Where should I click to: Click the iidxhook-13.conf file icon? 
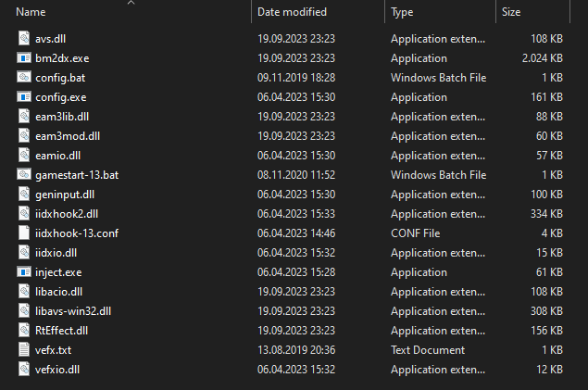pyautogui.click(x=25, y=233)
